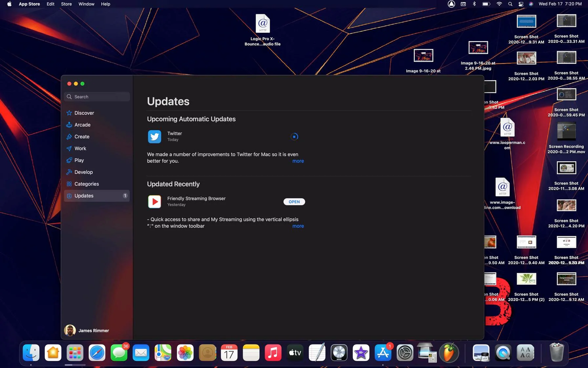Open the Edit menu
588x368 pixels.
[51, 4]
